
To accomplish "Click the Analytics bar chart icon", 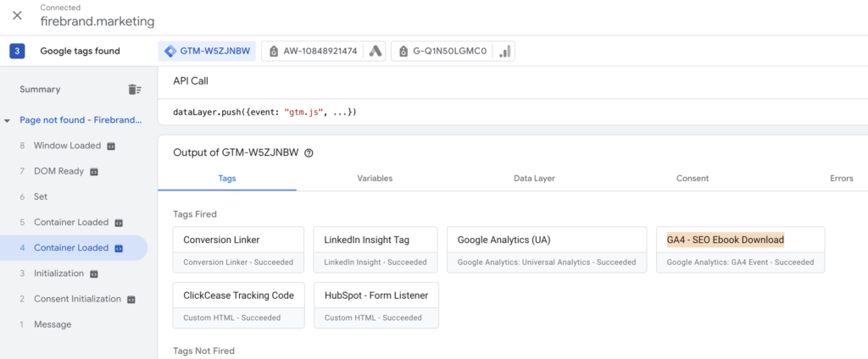I will [x=504, y=52].
